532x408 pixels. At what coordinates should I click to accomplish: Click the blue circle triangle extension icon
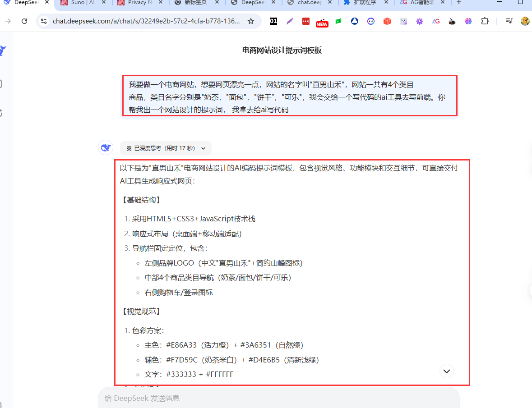355,21
